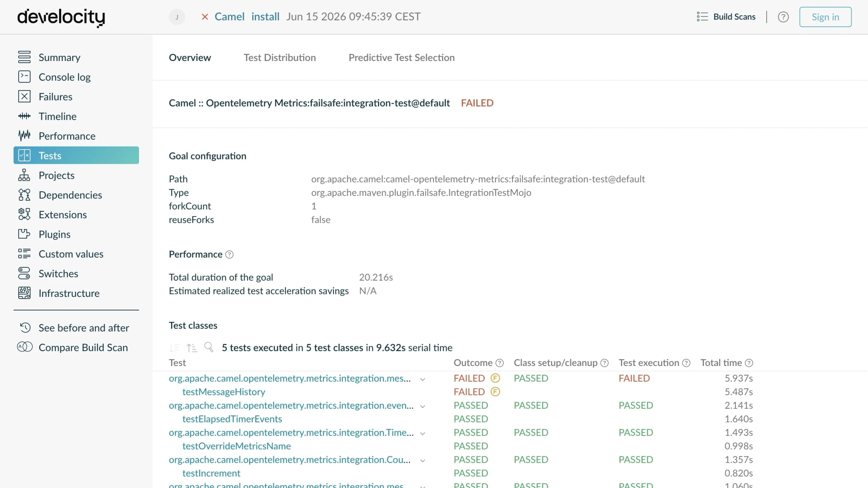Click the Performance waveform icon in sidebar
Screen dimensions: 868x488
[x=24, y=136]
